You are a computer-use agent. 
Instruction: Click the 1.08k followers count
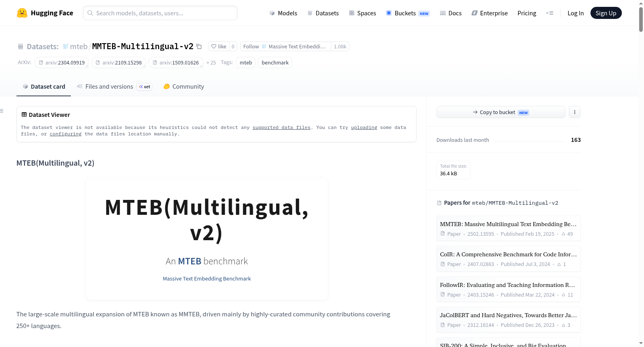[x=340, y=46]
